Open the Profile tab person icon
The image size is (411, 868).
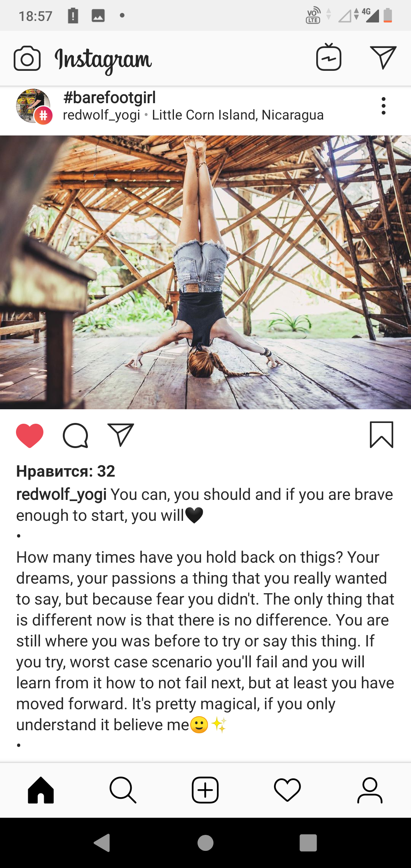[370, 790]
